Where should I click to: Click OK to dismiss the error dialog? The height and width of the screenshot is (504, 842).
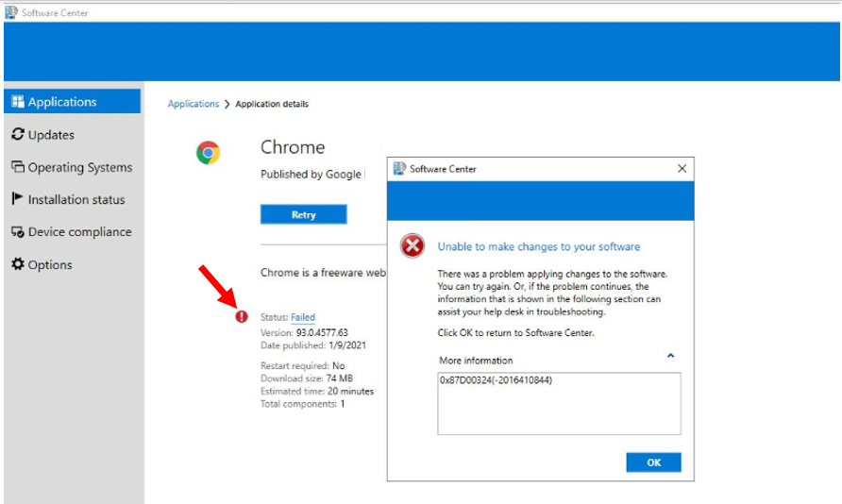pos(653,462)
